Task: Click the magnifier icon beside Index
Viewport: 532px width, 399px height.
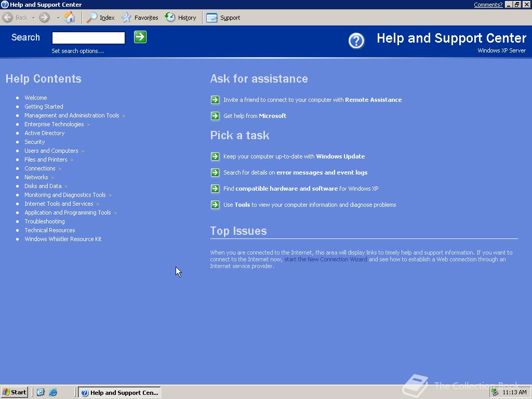Action: [x=91, y=18]
